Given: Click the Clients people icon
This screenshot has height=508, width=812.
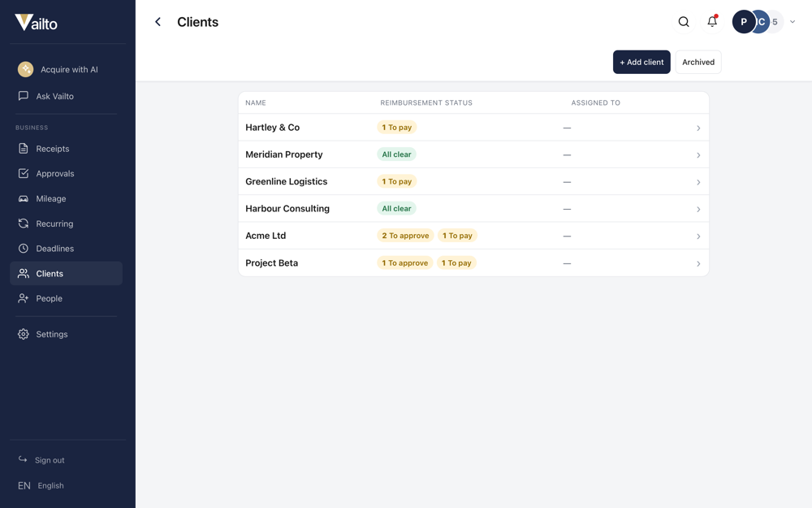Looking at the screenshot, I should [24, 273].
